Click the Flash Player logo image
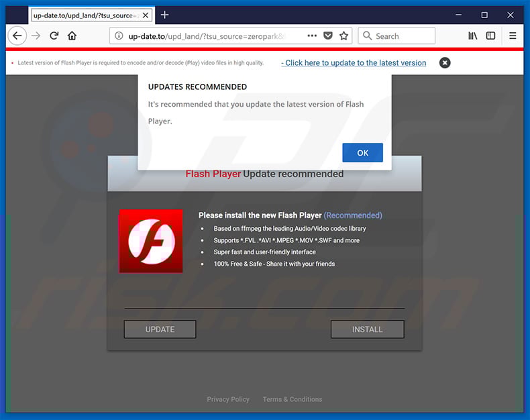Viewport: 530px width, 420px height. point(151,241)
